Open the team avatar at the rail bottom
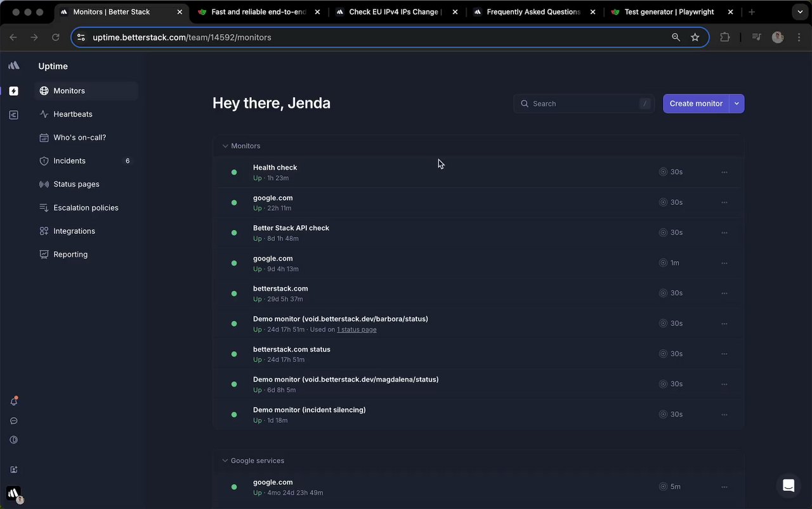This screenshot has width=812, height=509. coord(14,494)
